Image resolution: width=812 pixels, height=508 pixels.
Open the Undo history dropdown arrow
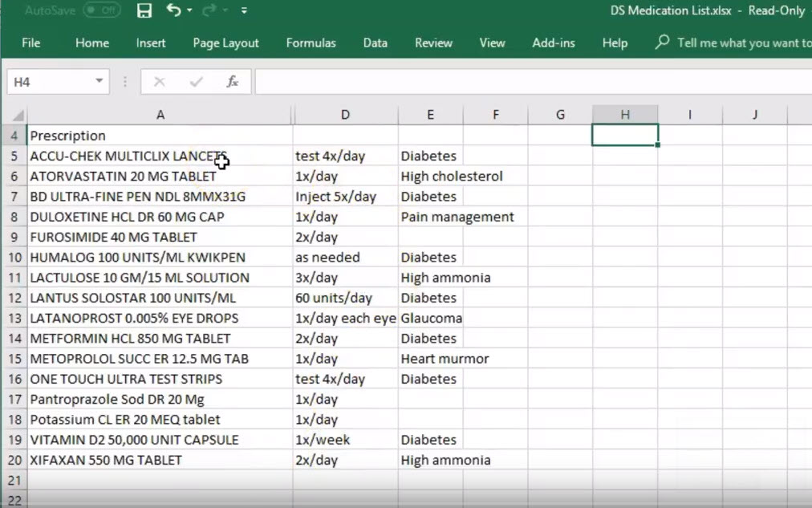189,10
